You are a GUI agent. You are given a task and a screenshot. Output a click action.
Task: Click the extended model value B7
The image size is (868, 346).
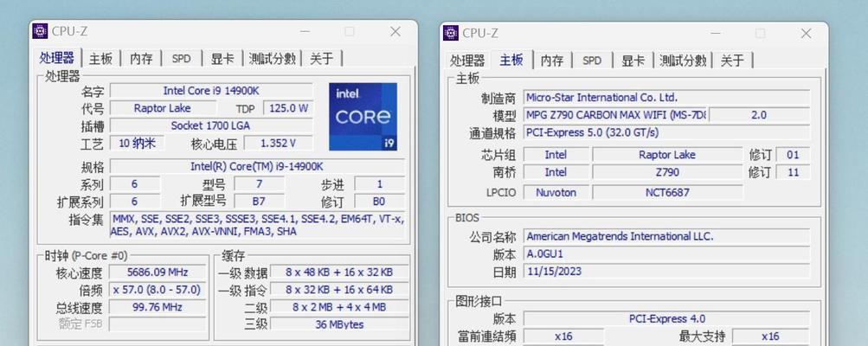click(259, 202)
